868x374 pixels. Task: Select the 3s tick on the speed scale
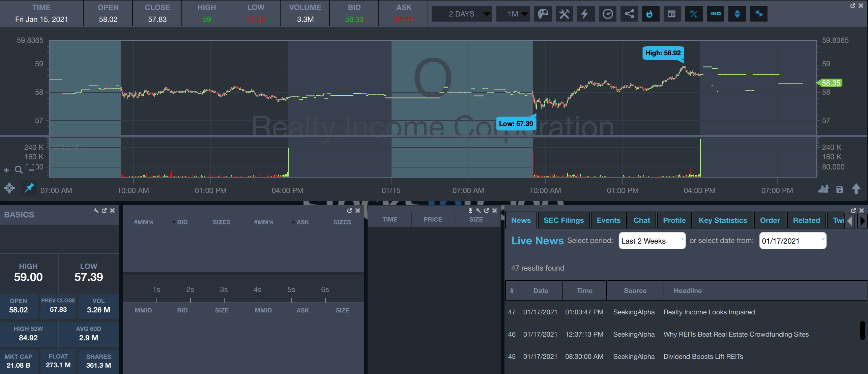click(x=224, y=290)
